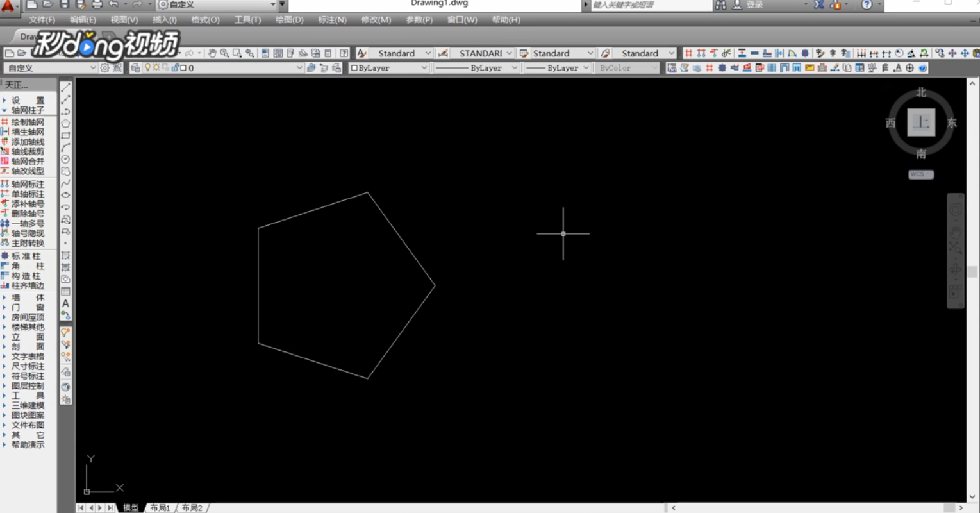Click the binoculars search icon
The image size is (980, 513).
tap(721, 4)
